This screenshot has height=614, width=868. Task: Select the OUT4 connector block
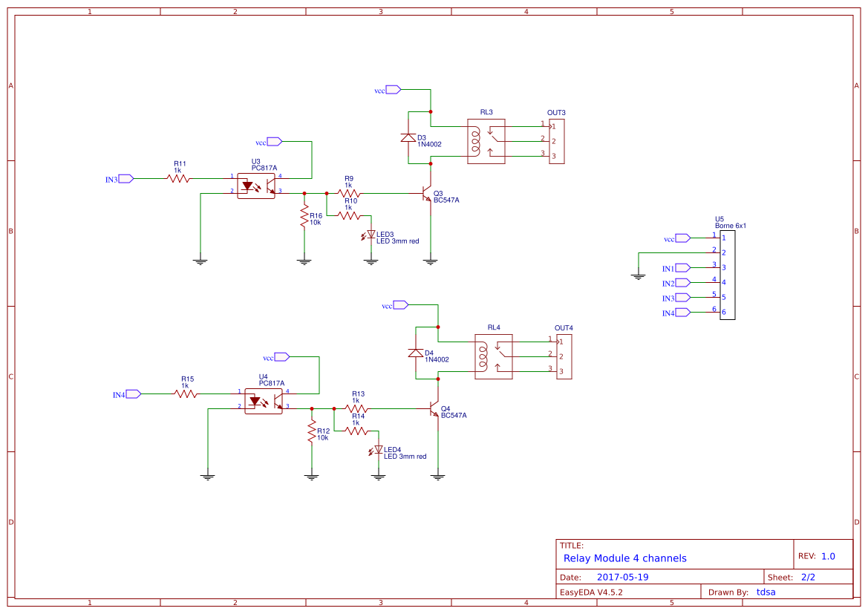click(x=564, y=356)
